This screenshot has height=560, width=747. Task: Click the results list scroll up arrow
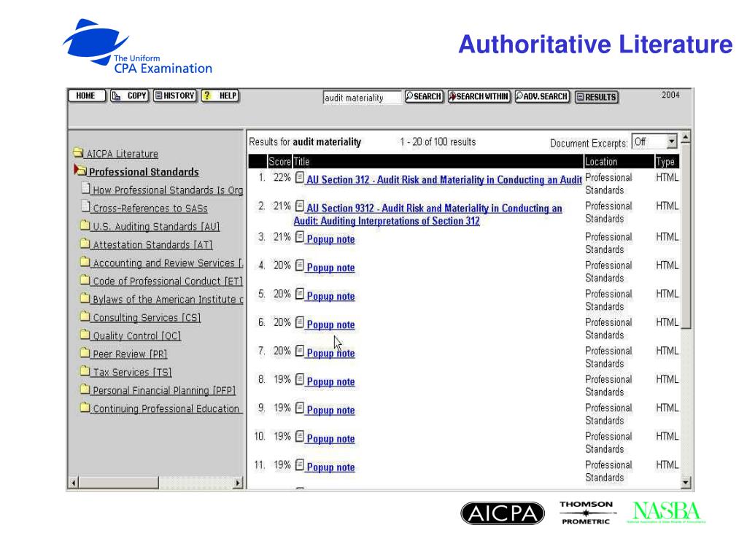click(686, 137)
